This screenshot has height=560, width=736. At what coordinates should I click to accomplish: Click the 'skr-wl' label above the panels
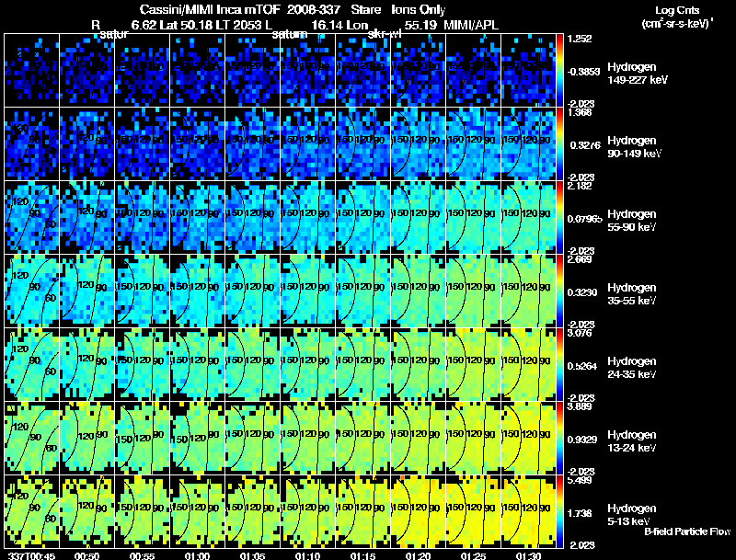pos(385,34)
